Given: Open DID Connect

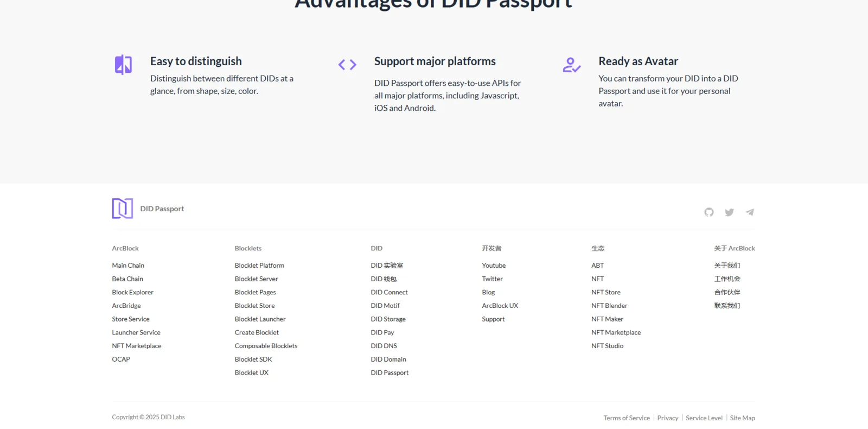Looking at the screenshot, I should 389,292.
